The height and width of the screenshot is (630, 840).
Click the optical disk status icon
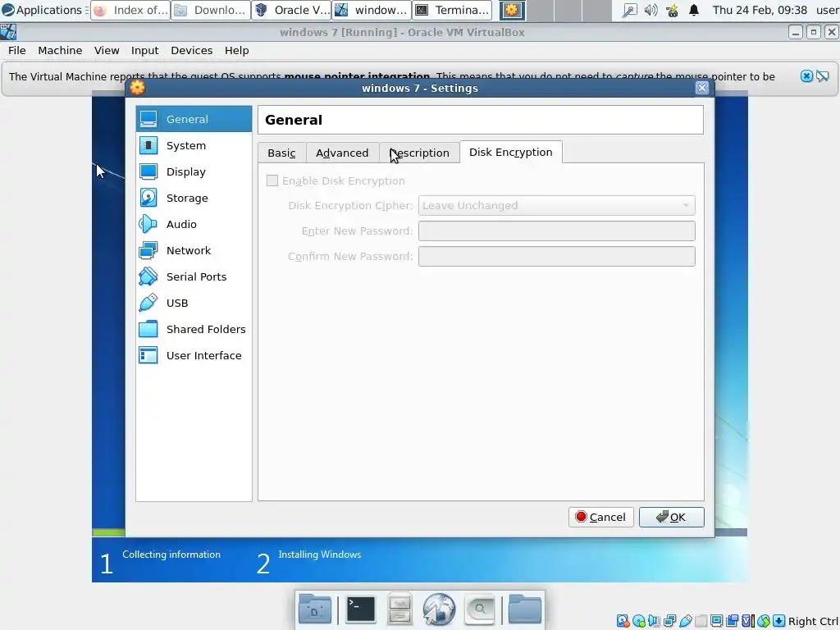point(639,621)
